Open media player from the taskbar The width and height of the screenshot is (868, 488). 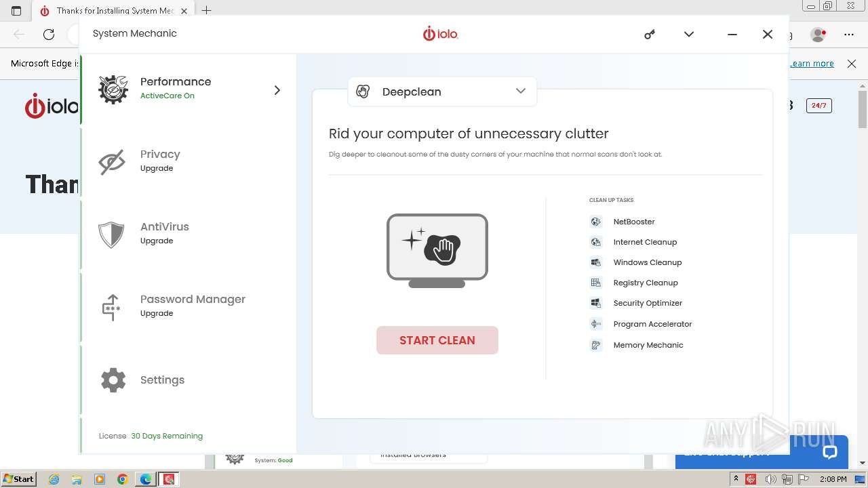coord(100,479)
